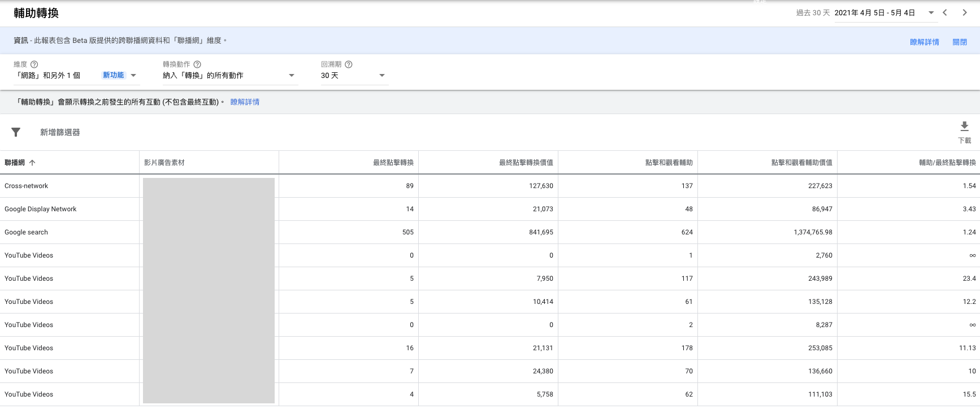The image size is (980, 409).
Task: Go to previous date range arrow
Action: [945, 12]
